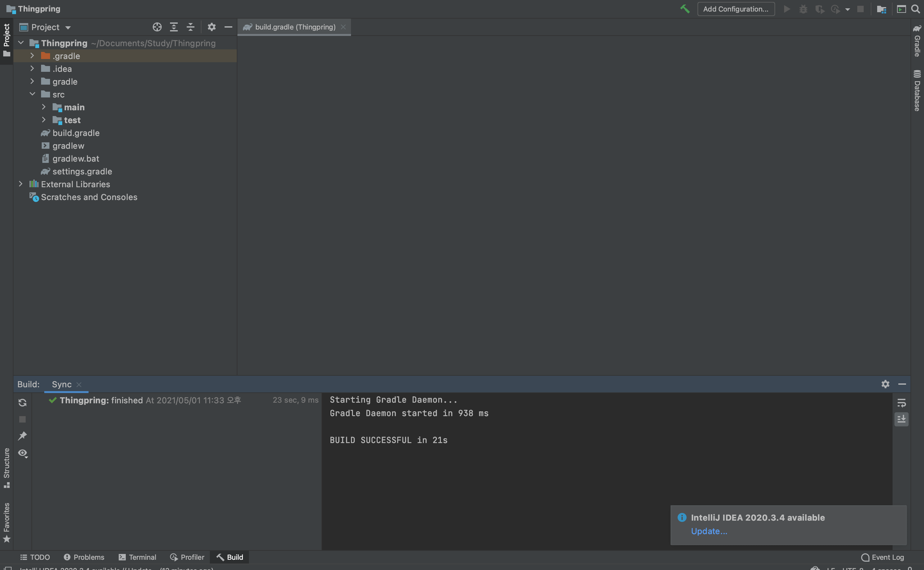The height and width of the screenshot is (570, 924).
Task: Click the Add Configuration button
Action: tap(735, 9)
